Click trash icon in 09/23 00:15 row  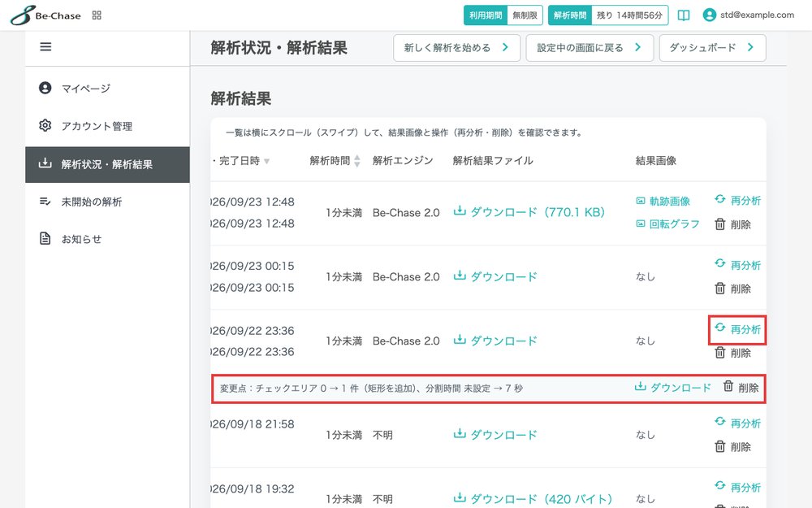click(719, 289)
